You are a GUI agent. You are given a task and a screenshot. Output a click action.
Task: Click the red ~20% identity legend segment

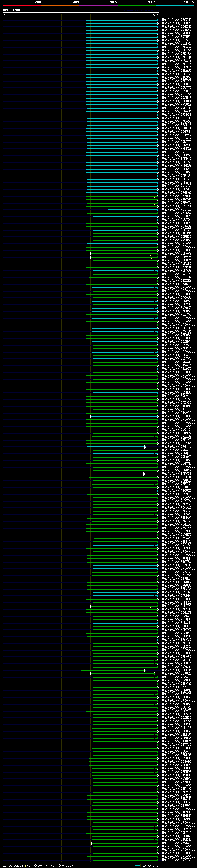pos(22,6)
